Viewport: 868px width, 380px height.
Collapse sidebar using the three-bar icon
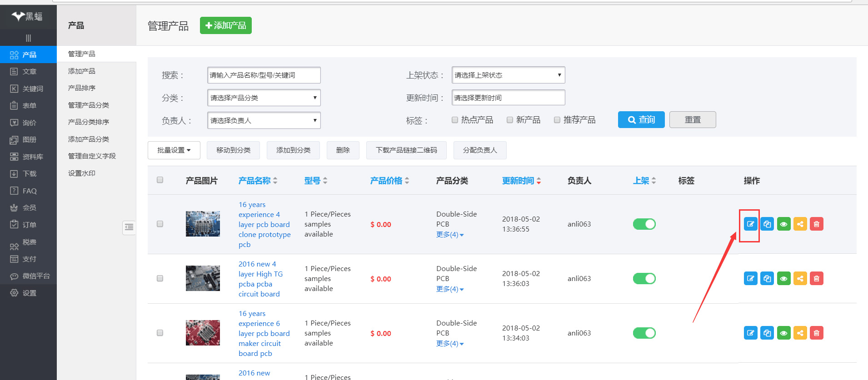[28, 38]
